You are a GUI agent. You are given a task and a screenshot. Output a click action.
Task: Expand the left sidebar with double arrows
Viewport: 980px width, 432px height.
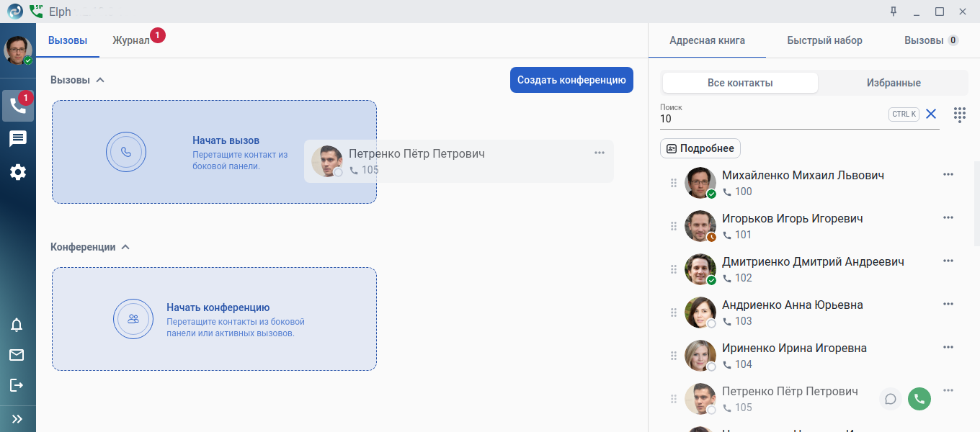tap(17, 419)
